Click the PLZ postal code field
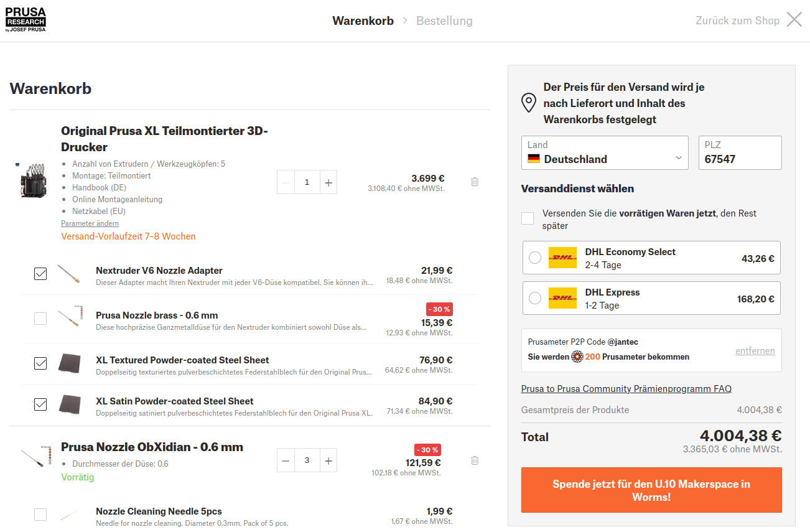 pyautogui.click(x=740, y=152)
